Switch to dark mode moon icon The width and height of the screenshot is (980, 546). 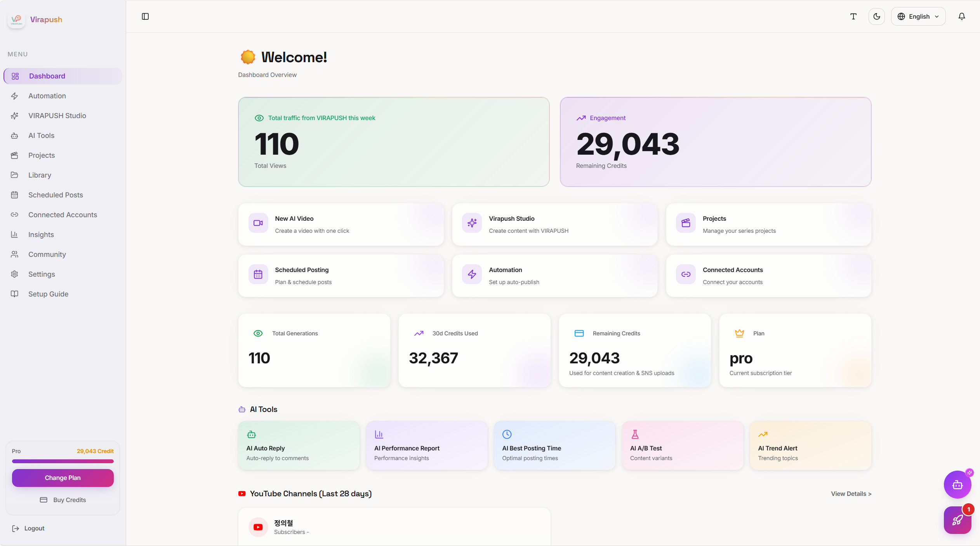click(876, 16)
